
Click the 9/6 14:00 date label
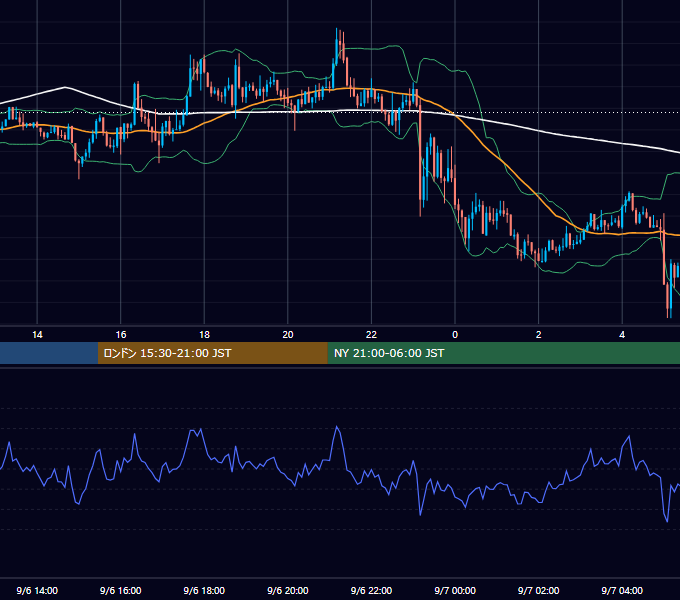37,590
